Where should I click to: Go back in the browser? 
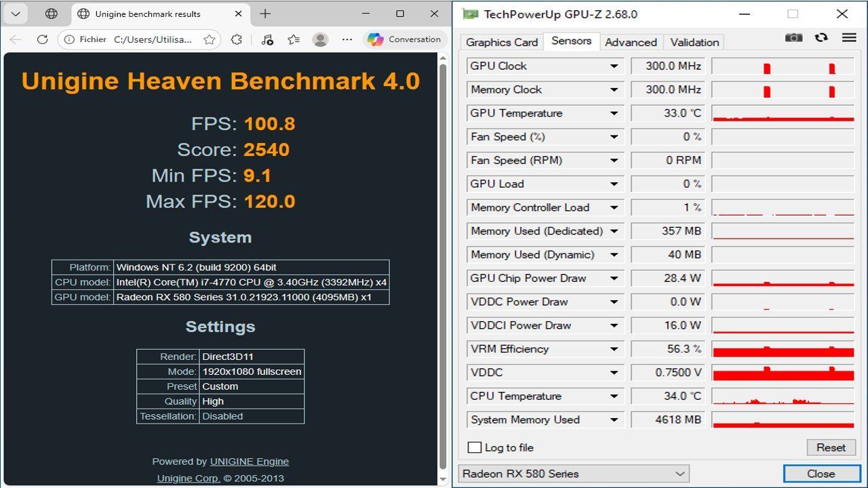[15, 39]
